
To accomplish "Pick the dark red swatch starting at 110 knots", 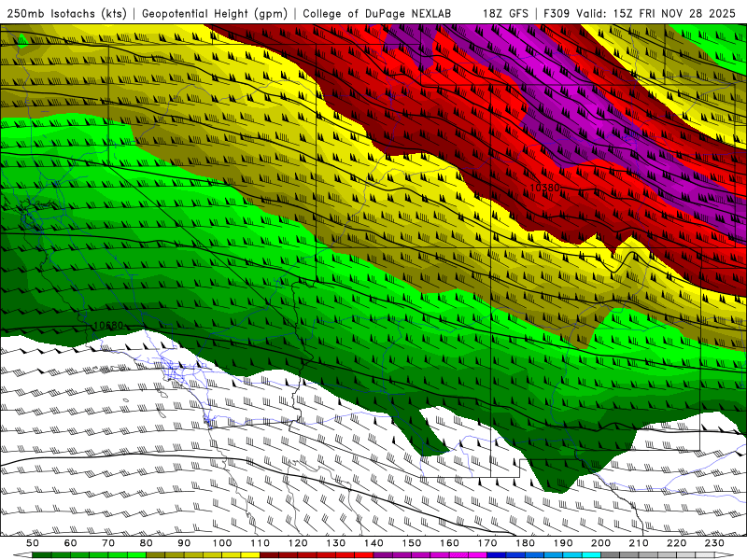I will point(269,555).
